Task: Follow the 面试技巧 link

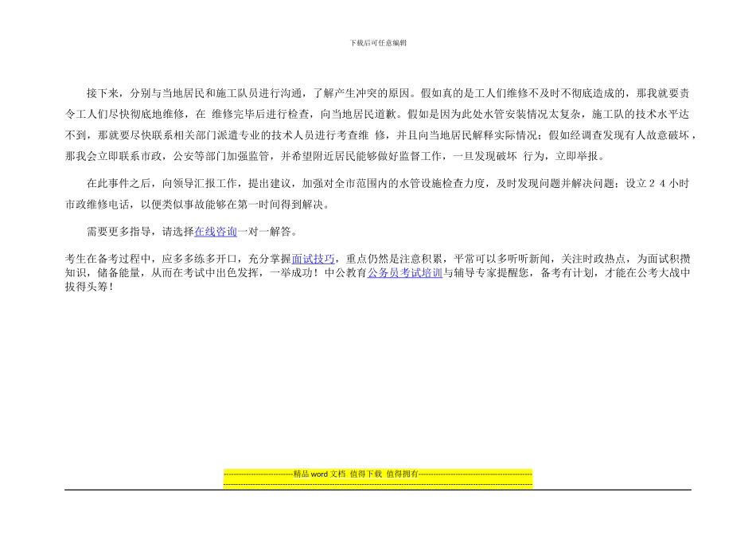Action: pyautogui.click(x=313, y=259)
